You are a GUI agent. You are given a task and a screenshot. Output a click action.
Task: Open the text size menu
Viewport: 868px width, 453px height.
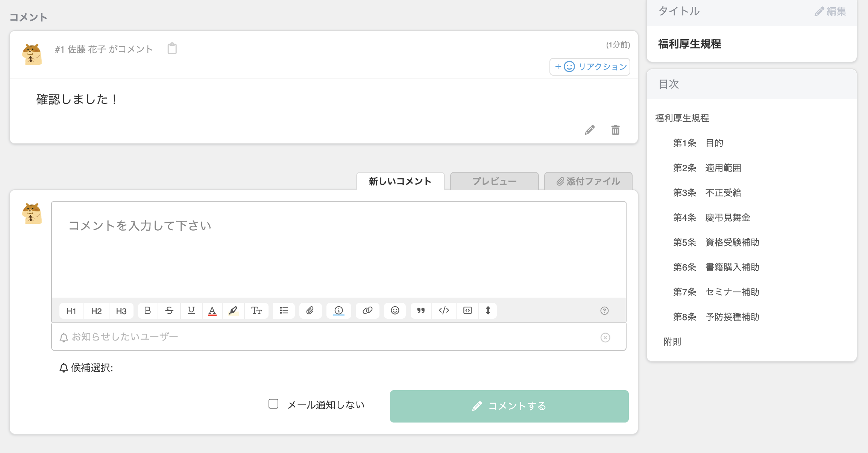(x=256, y=311)
